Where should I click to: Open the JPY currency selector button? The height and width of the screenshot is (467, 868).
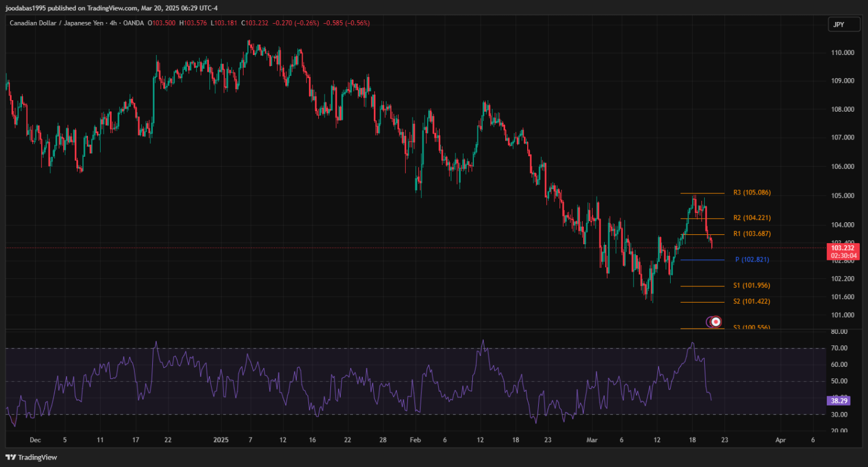[x=838, y=24]
